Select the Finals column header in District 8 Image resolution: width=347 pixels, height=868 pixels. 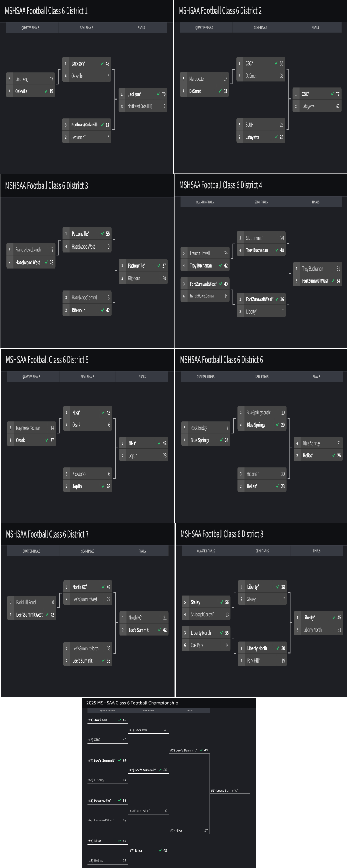click(316, 551)
